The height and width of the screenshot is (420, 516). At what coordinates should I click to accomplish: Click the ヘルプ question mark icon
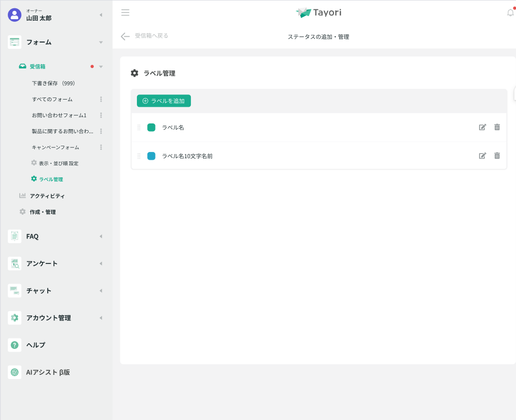(15, 345)
